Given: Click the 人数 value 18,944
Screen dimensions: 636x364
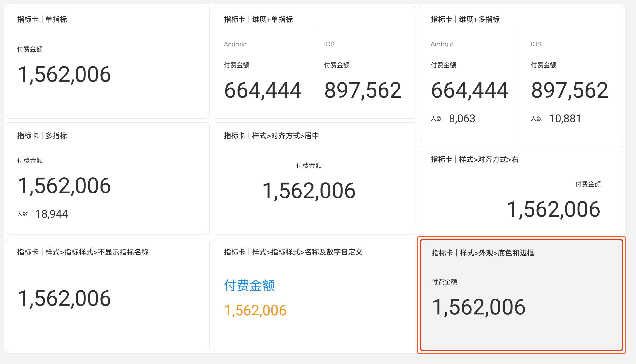Looking at the screenshot, I should pyautogui.click(x=52, y=214).
